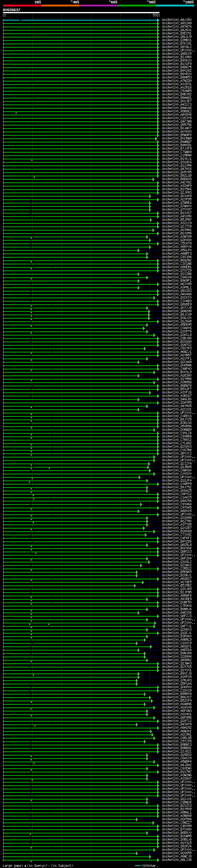The height and width of the screenshot is (868, 197).
Task: Select hit label UniRef100_A5GLP0
Action: click(x=177, y=250)
